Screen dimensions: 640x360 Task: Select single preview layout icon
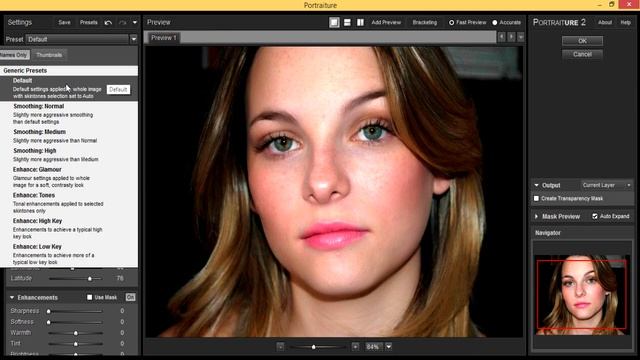click(334, 22)
